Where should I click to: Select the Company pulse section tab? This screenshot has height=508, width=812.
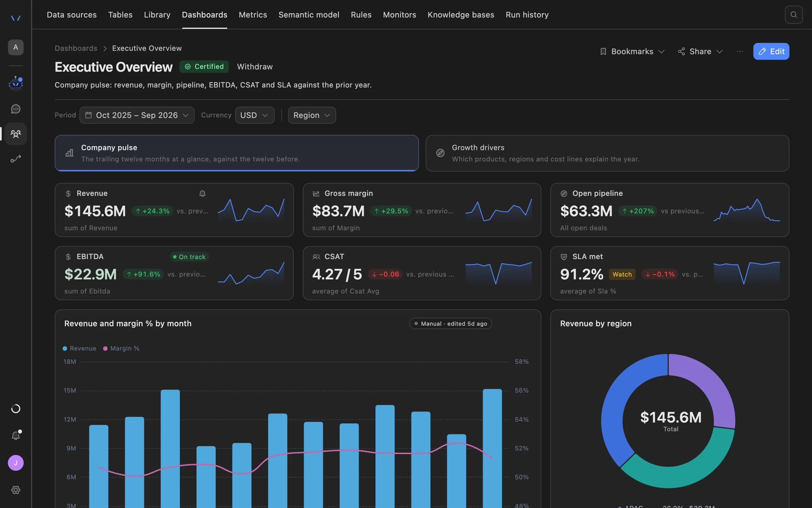[x=236, y=153]
